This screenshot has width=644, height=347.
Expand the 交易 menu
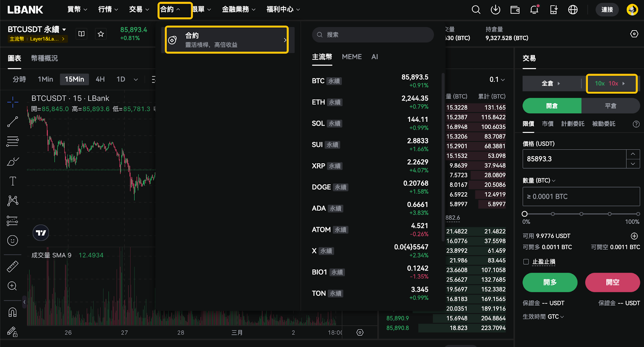[x=139, y=9]
